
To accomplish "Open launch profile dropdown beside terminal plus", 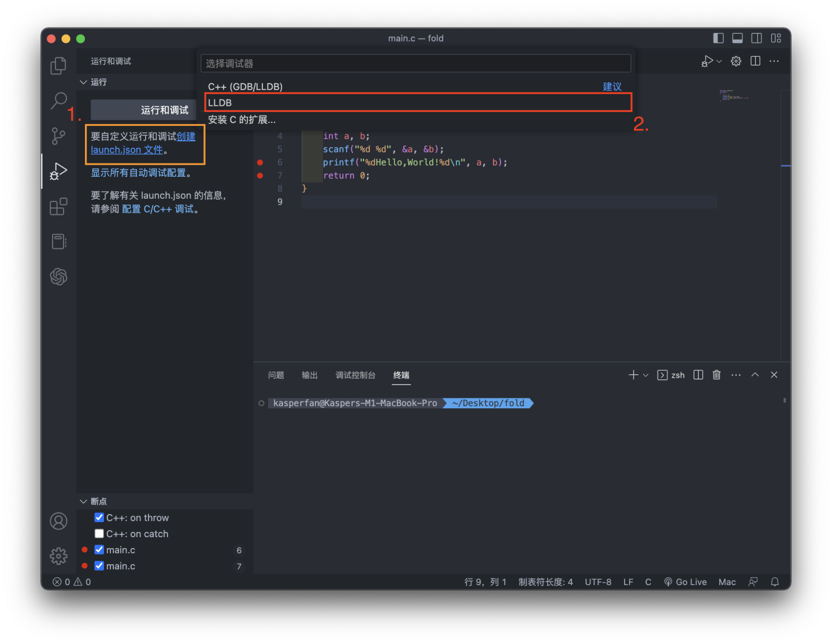I will 646,375.
